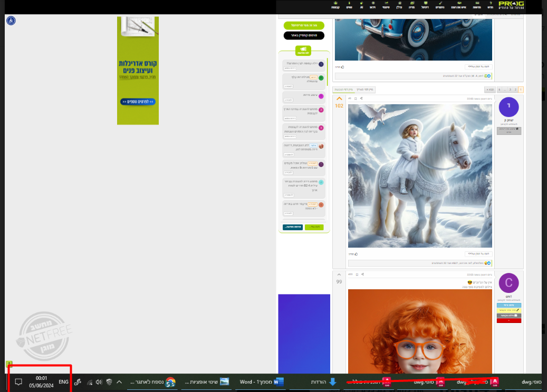
Task: Click green show-more button in ad board
Action: coord(314,227)
